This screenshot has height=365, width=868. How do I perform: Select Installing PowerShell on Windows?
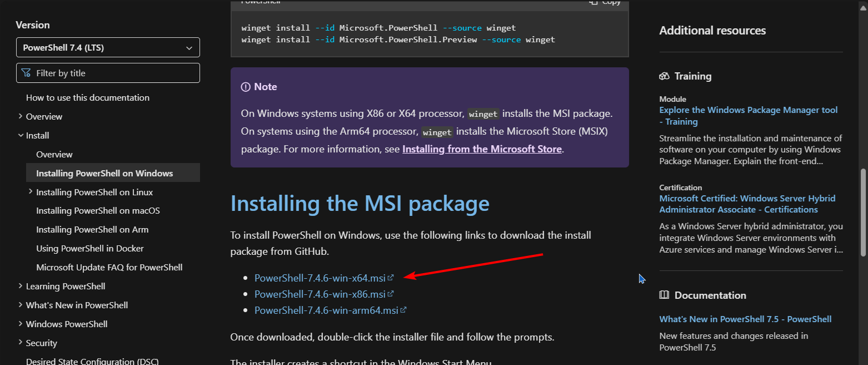113,173
